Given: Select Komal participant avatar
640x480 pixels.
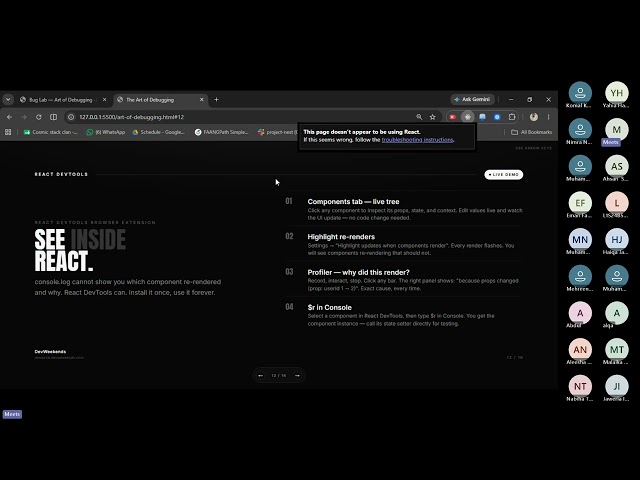Looking at the screenshot, I should click(580, 93).
